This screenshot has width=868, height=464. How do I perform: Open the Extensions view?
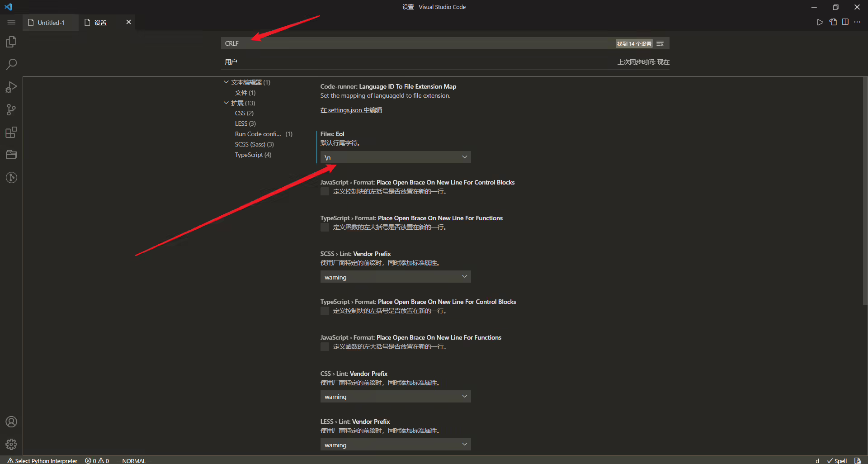[x=11, y=132]
